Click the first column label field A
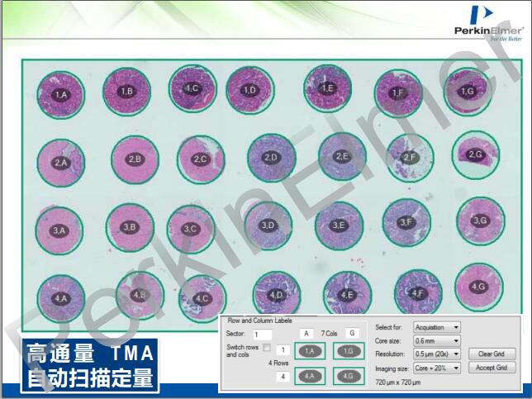 click(306, 333)
